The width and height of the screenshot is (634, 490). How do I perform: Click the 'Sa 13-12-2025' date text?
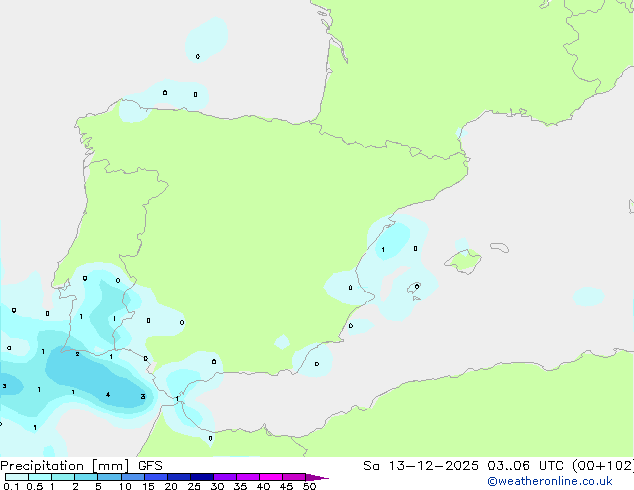tap(421, 466)
